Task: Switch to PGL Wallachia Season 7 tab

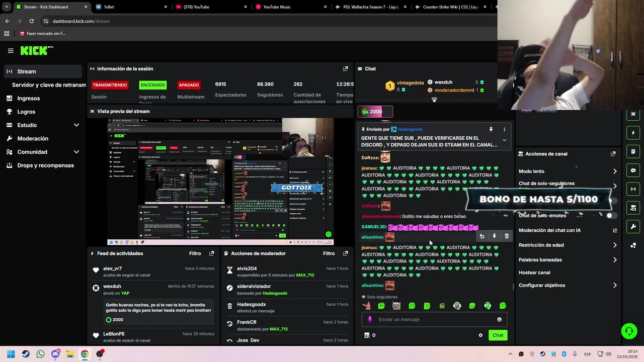Action: coord(370,7)
